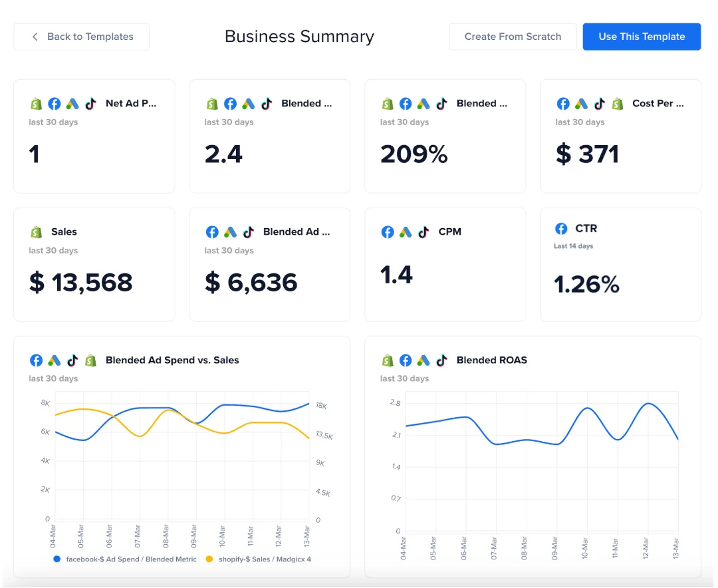This screenshot has width=718, height=588.
Task: Click Shopify icon in the 209% card
Action: [388, 104]
